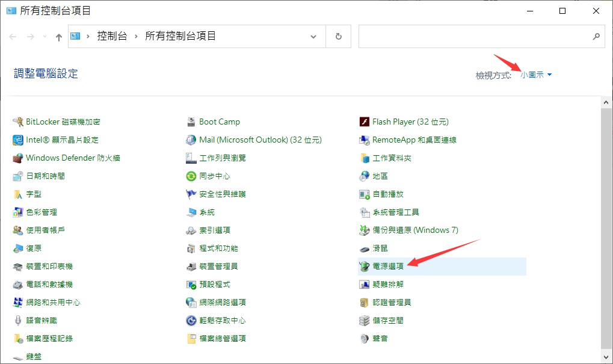Click the 疑難排解 icon

click(x=365, y=284)
